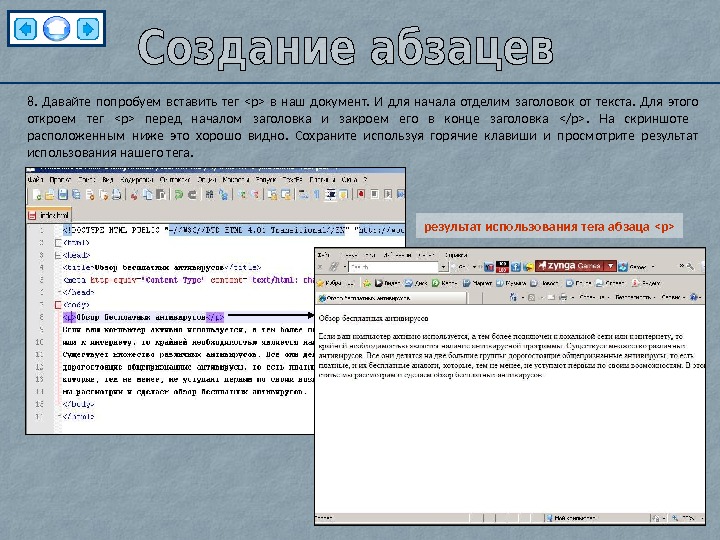
Task: Copy selection using Notepad++ copy icon
Action: 148,195
